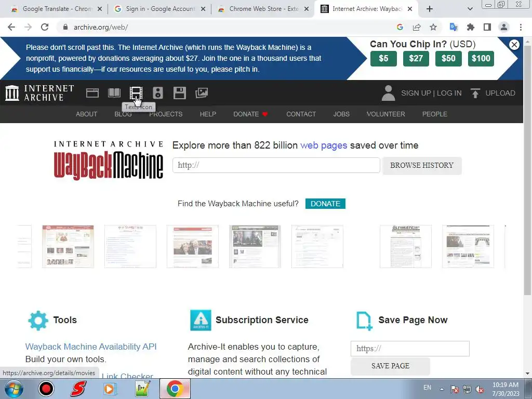Open Chrome three-dot menu

(x=521, y=27)
